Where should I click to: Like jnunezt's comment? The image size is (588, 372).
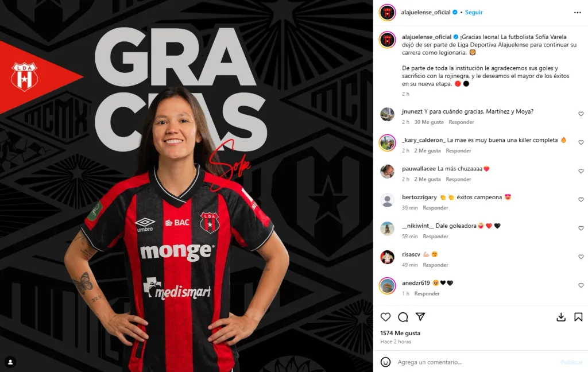pos(581,114)
